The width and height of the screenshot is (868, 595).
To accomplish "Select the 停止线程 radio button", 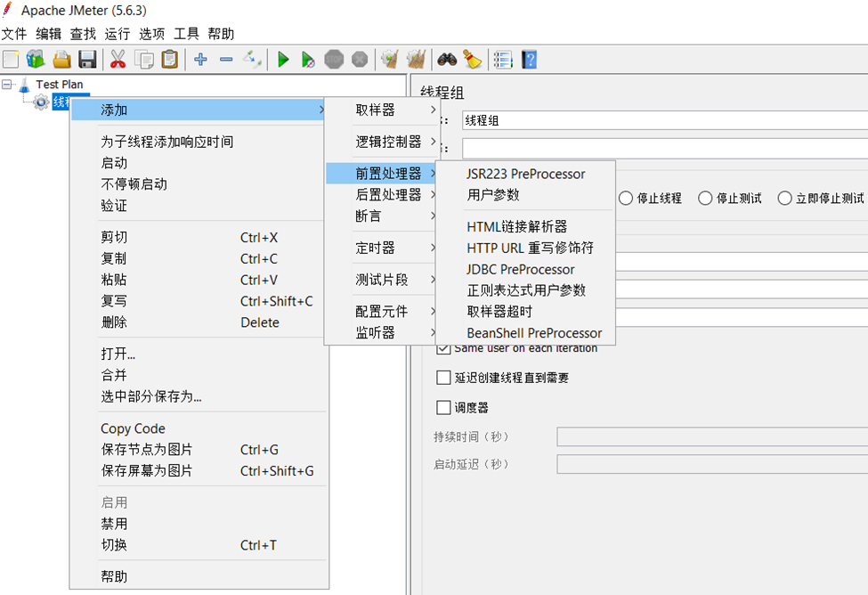I will [626, 198].
